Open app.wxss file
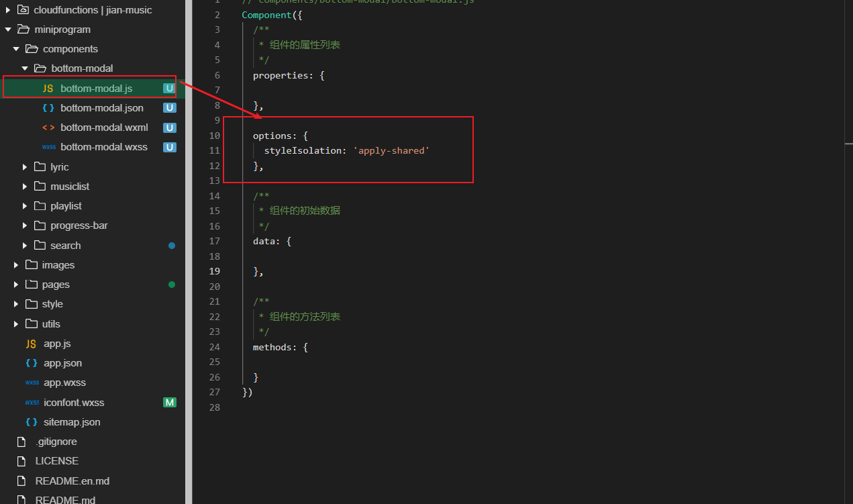The height and width of the screenshot is (504, 853). pyautogui.click(x=64, y=383)
